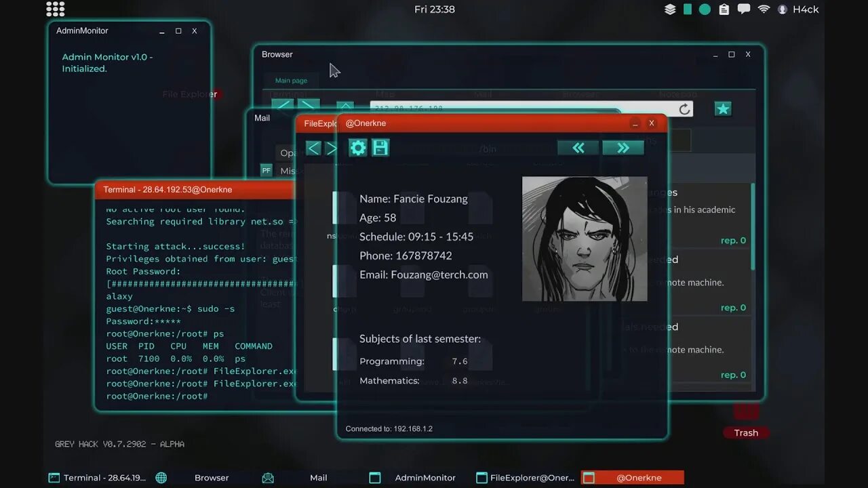This screenshot has width=868, height=488.
Task: Click 'guest@Onerkne:~$ sudo -s' terminal line
Action: pos(170,308)
